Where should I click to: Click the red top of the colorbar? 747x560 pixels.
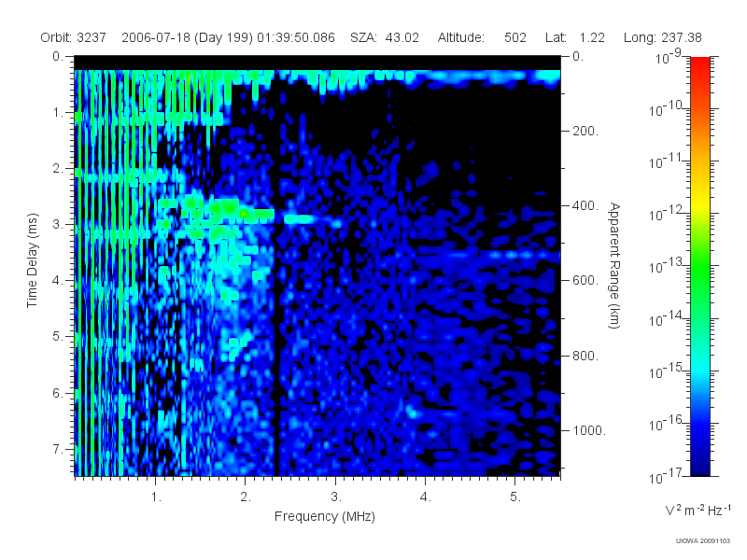[700, 66]
